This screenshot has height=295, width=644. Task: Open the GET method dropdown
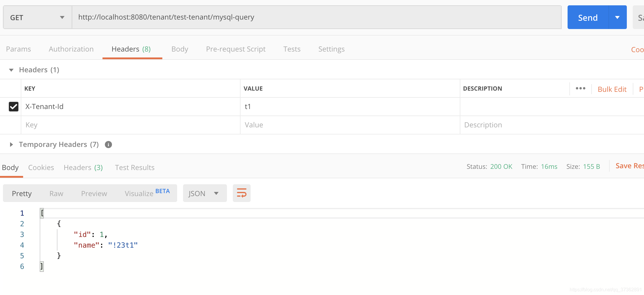coord(38,17)
